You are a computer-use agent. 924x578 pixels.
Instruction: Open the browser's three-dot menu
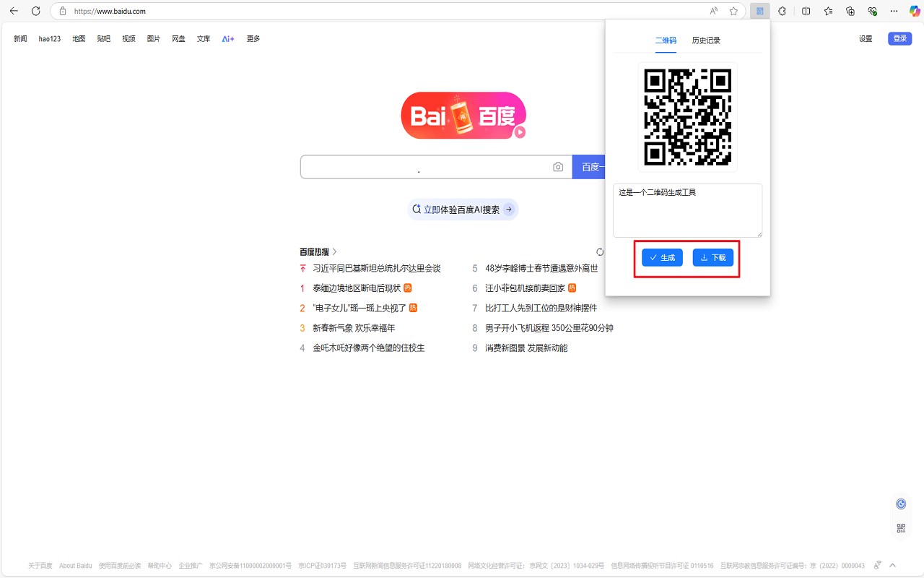(894, 11)
